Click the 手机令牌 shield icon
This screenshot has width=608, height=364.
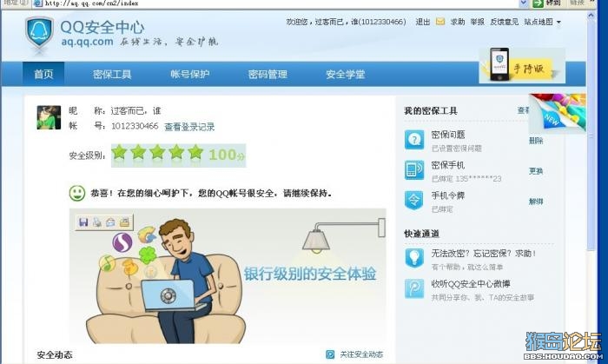[414, 201]
